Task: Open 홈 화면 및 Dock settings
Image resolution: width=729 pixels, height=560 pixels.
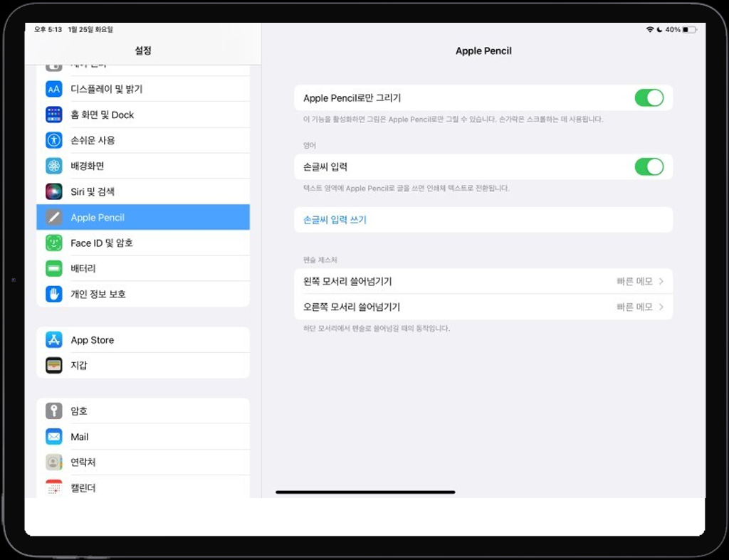Action: (x=143, y=115)
